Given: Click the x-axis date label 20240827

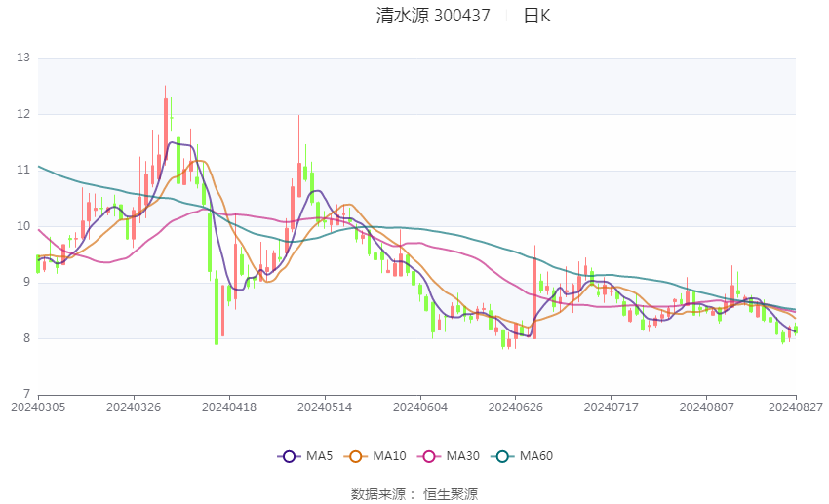Looking at the screenshot, I should 796,407.
